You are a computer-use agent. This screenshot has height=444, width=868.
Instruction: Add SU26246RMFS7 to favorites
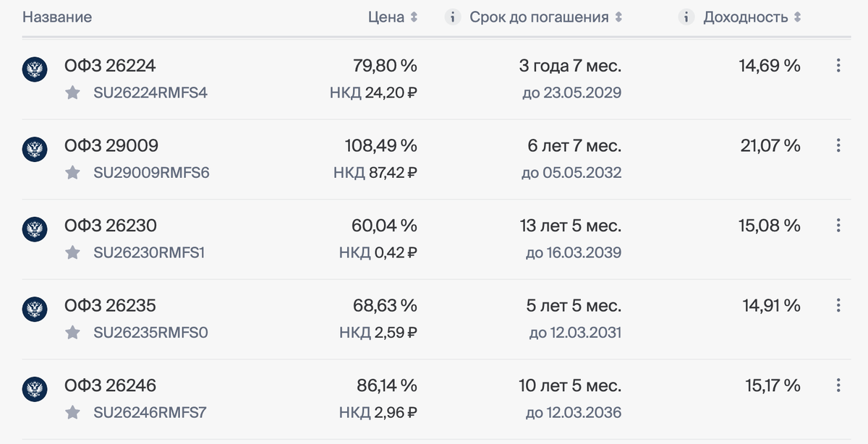[72, 413]
